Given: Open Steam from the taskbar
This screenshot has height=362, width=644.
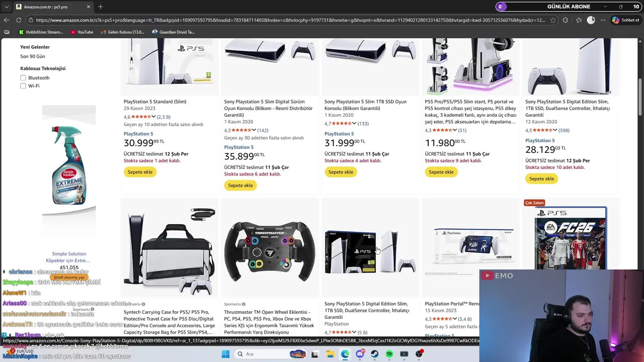Looking at the screenshot, I should tap(375, 354).
